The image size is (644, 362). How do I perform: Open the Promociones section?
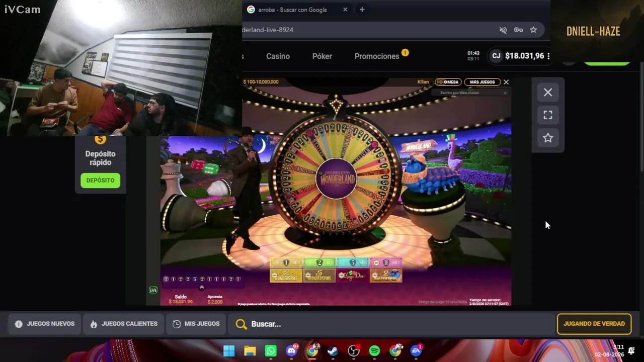pyautogui.click(x=377, y=56)
